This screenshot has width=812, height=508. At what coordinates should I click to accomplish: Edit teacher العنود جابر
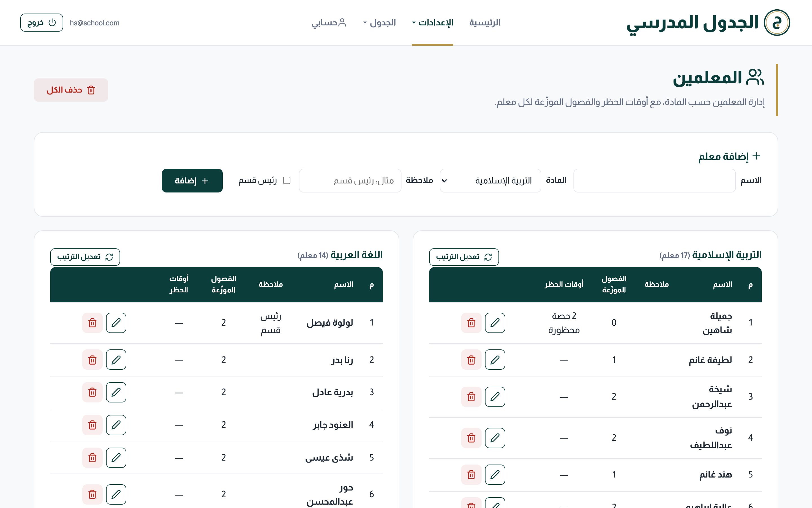116,425
